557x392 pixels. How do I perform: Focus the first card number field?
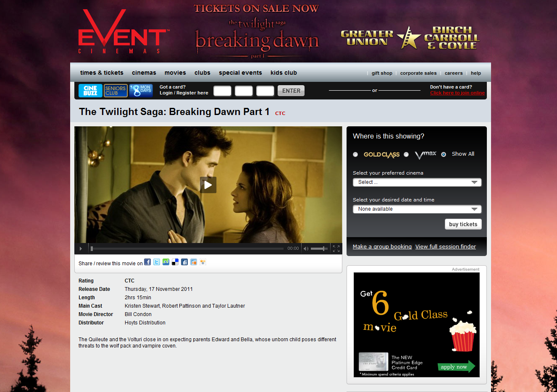click(222, 91)
